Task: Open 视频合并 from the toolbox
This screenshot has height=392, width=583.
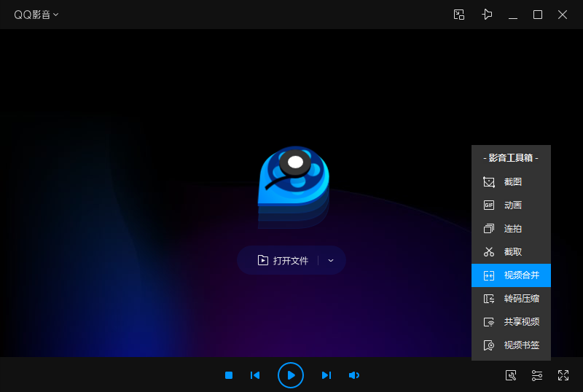Action: [x=511, y=275]
